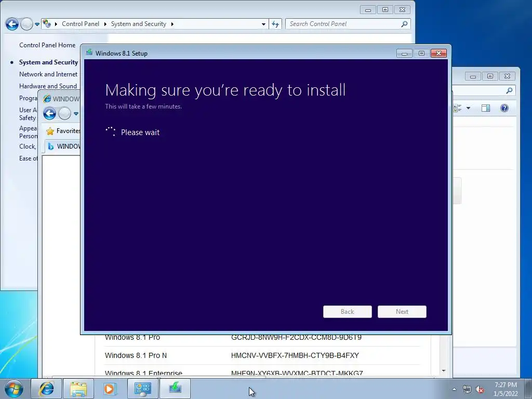The image size is (532, 399).
Task: Open the address bar history dropdown
Action: tap(263, 24)
